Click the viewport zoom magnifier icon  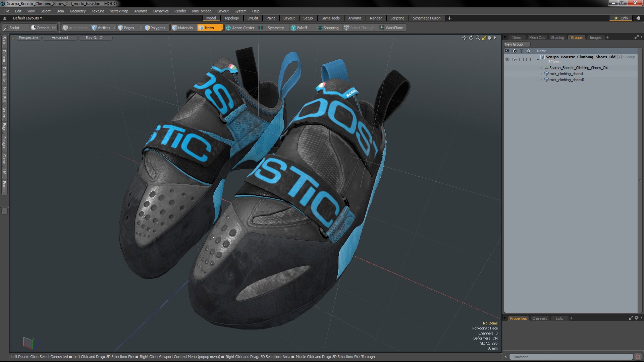tap(478, 38)
